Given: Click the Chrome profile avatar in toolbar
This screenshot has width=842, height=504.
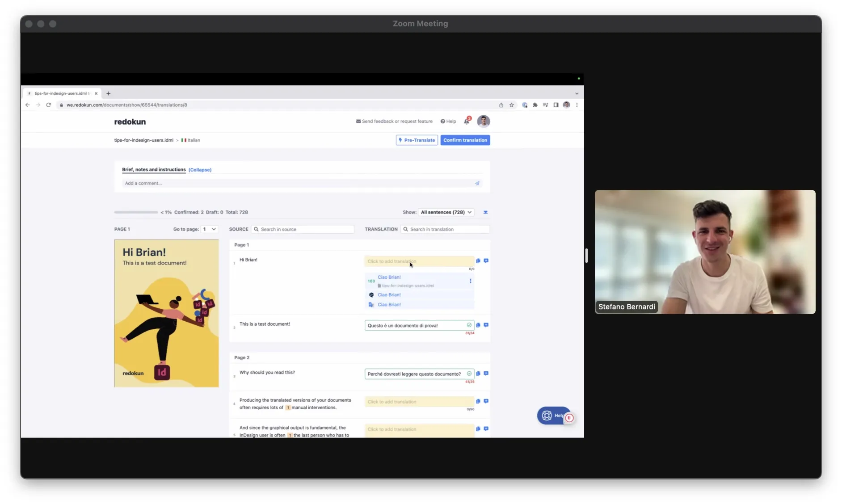Looking at the screenshot, I should pyautogui.click(x=566, y=105).
